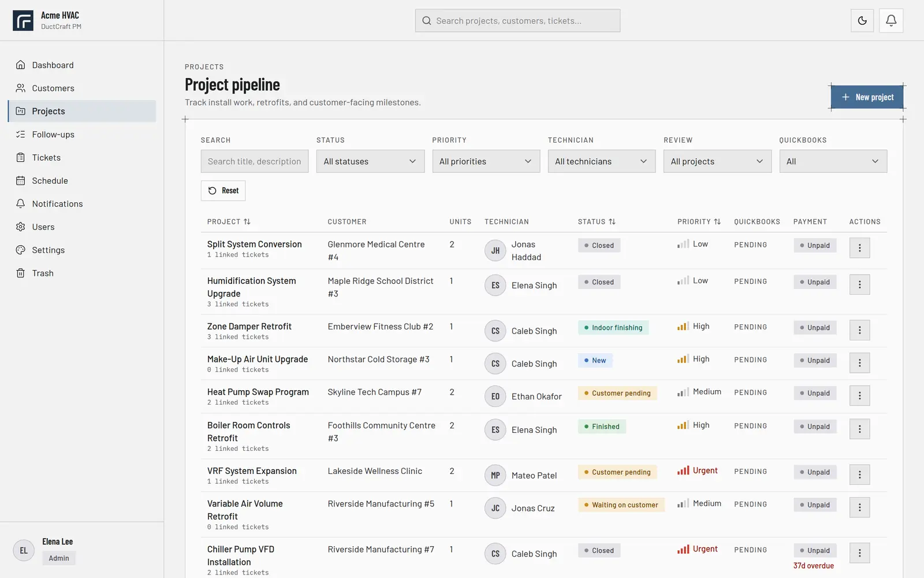Image resolution: width=924 pixels, height=578 pixels.
Task: Click the Search title, description filter field
Action: pyautogui.click(x=255, y=161)
